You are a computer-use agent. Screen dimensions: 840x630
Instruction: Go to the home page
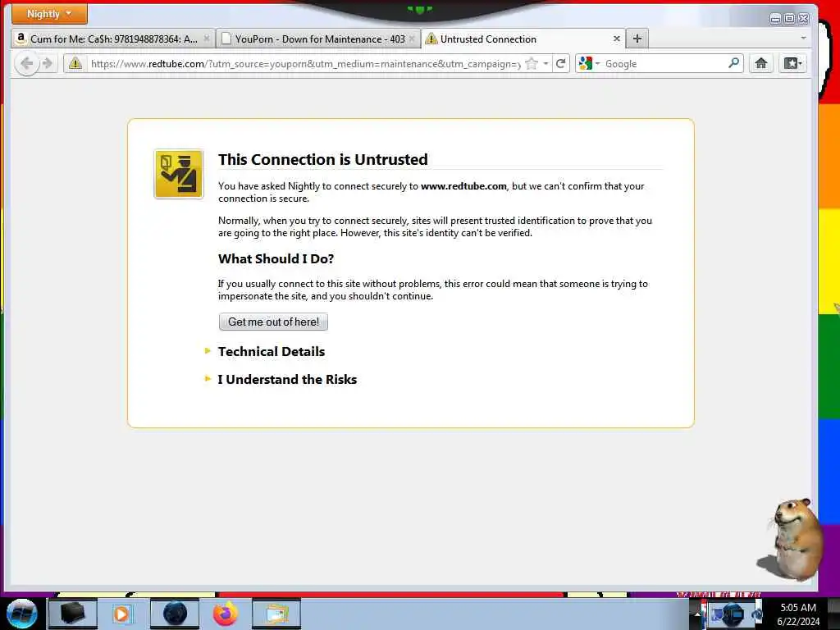tap(761, 64)
